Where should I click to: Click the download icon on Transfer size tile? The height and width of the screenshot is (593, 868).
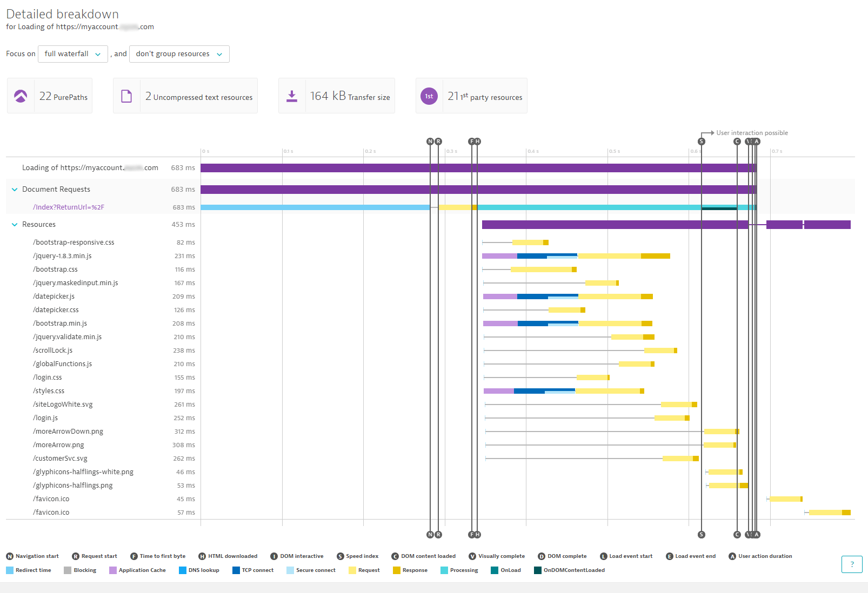click(292, 96)
